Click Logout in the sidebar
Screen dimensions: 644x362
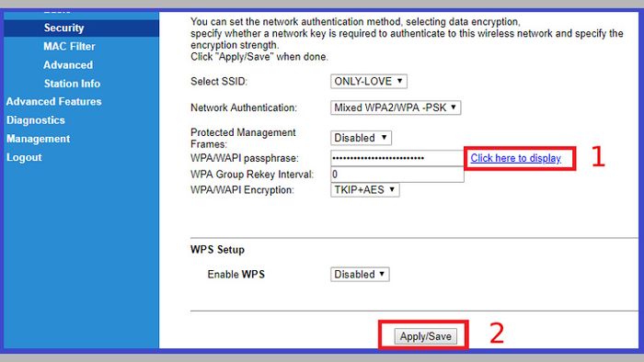(x=24, y=157)
